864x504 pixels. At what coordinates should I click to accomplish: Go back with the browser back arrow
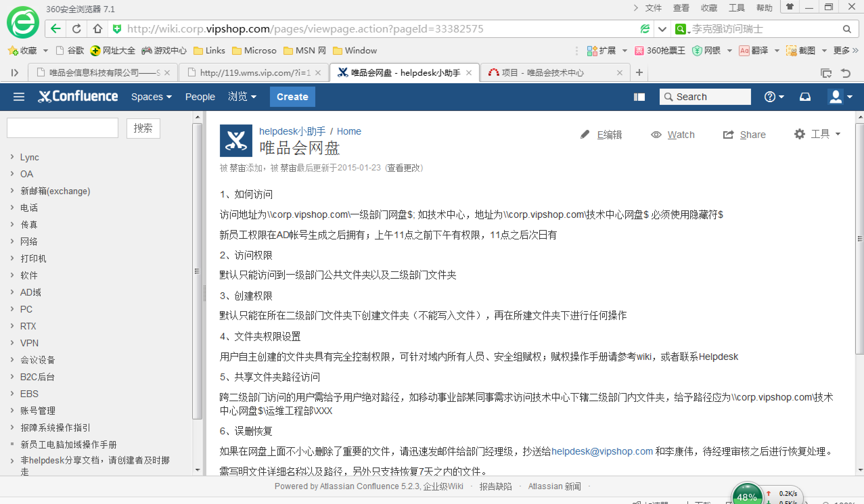pos(55,29)
